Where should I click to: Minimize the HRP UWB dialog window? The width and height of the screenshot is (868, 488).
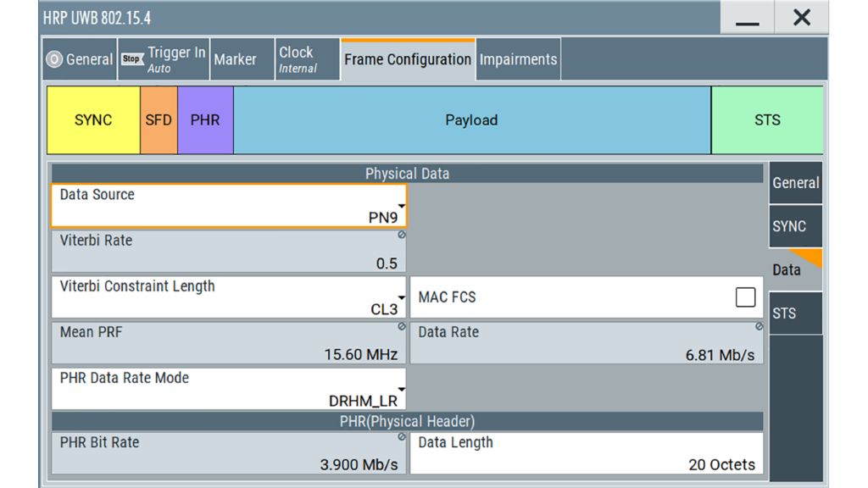(x=748, y=19)
